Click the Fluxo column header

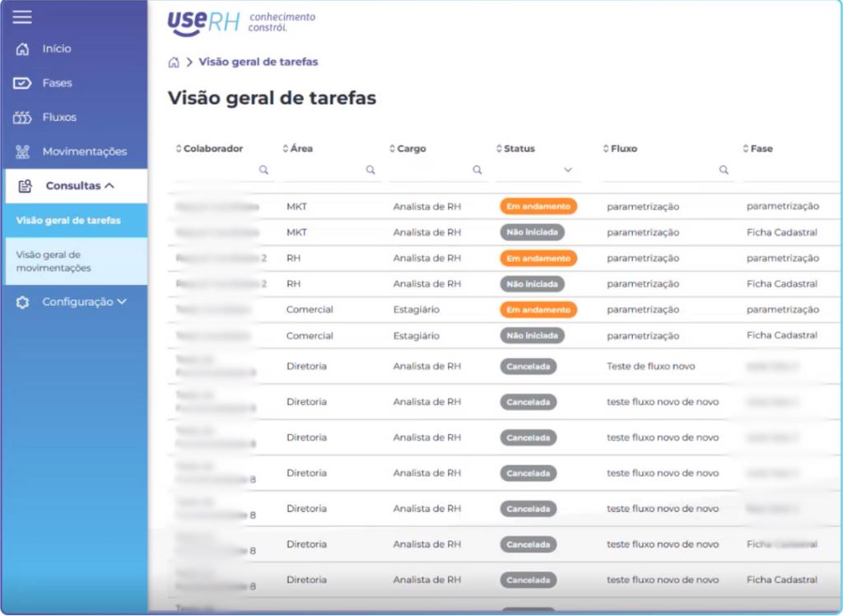(x=624, y=148)
